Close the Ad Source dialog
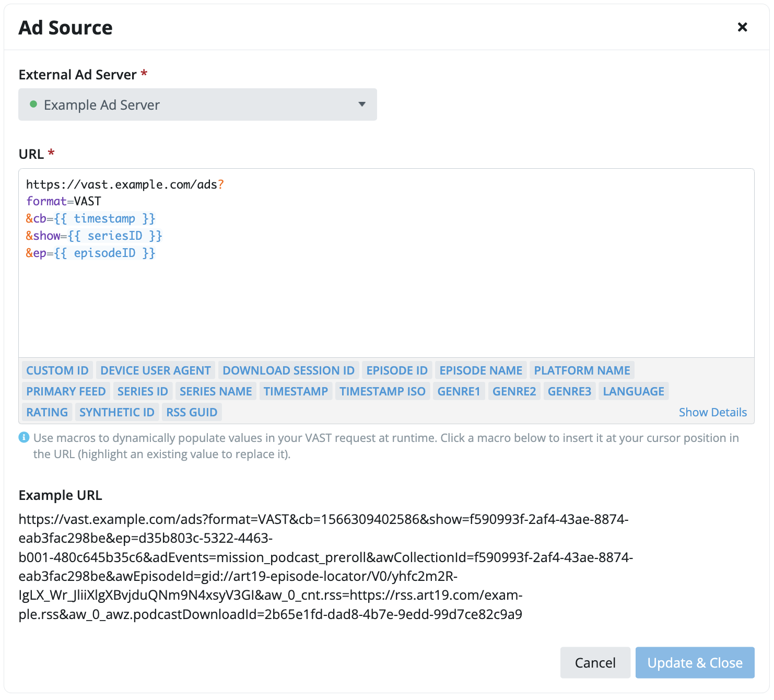774x700 pixels. (x=742, y=27)
